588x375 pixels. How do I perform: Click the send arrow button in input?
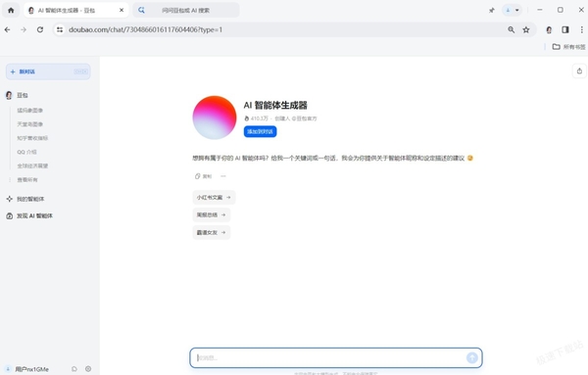pos(472,357)
